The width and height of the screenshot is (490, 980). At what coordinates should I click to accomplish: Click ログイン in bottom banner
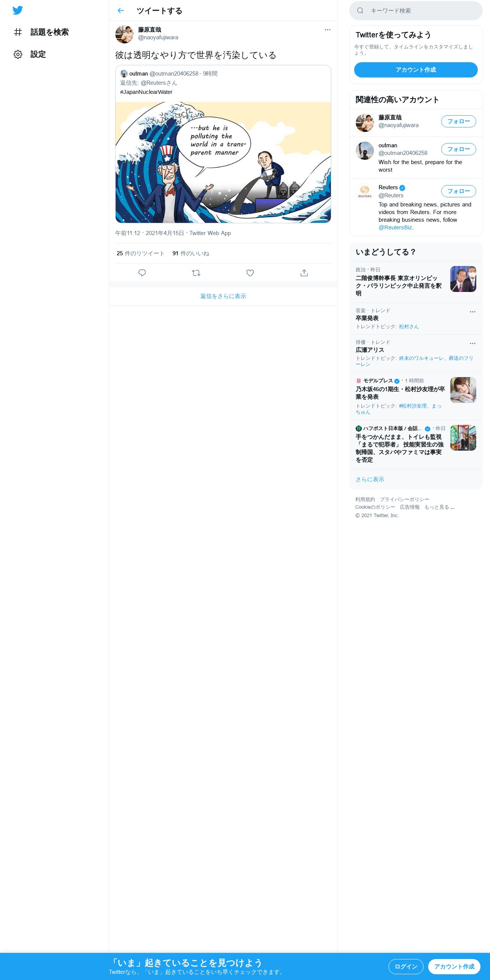(x=406, y=967)
